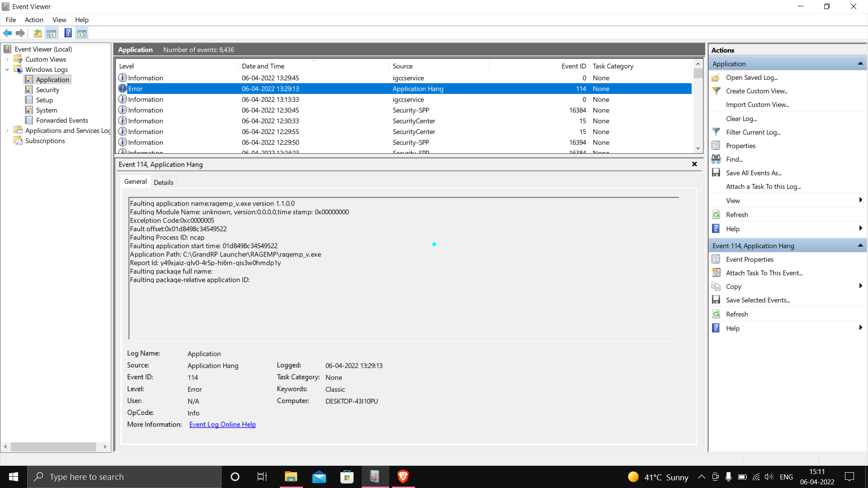Click in the taskbar search box
868x488 pixels.
pyautogui.click(x=124, y=477)
